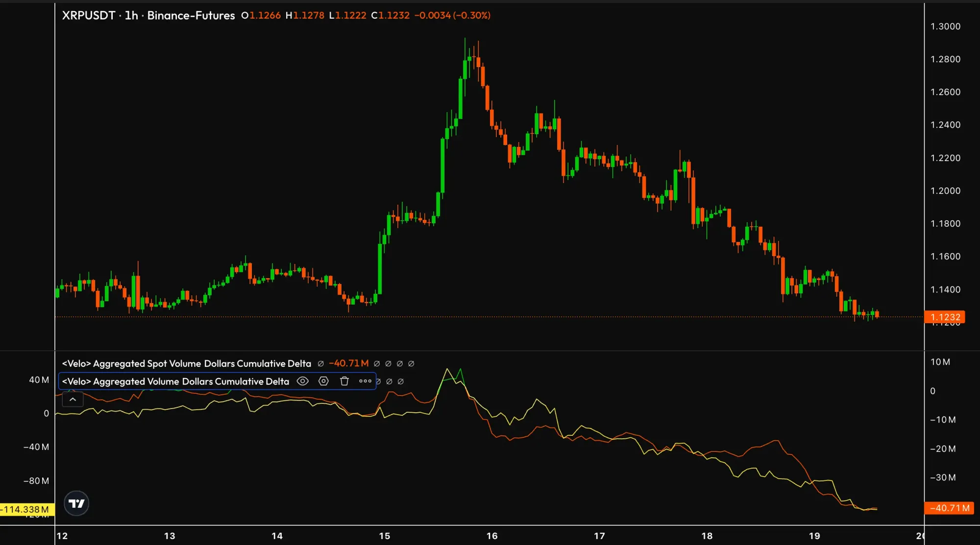Click the TradingView logo icon
The height and width of the screenshot is (545, 980).
(x=76, y=503)
